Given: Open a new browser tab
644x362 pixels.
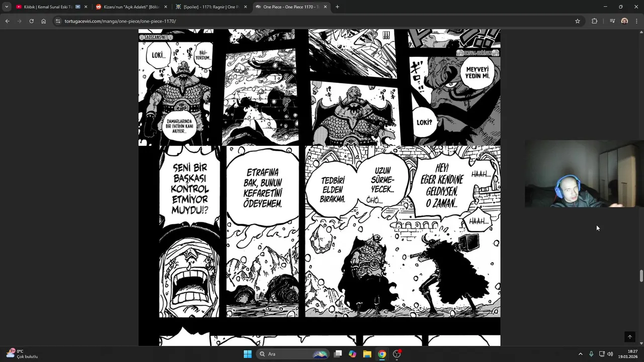Looking at the screenshot, I should pyautogui.click(x=337, y=7).
